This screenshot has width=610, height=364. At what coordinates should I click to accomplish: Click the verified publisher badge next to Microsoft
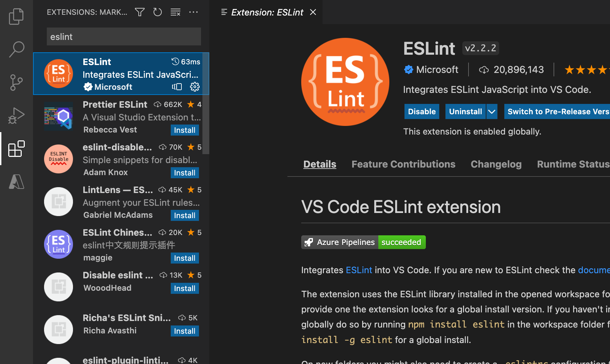[409, 69]
